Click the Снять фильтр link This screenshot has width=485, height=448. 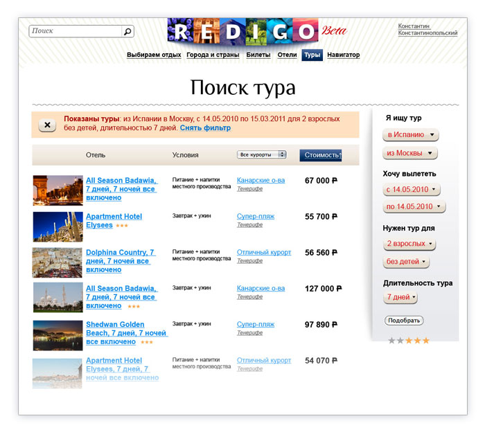pyautogui.click(x=205, y=127)
